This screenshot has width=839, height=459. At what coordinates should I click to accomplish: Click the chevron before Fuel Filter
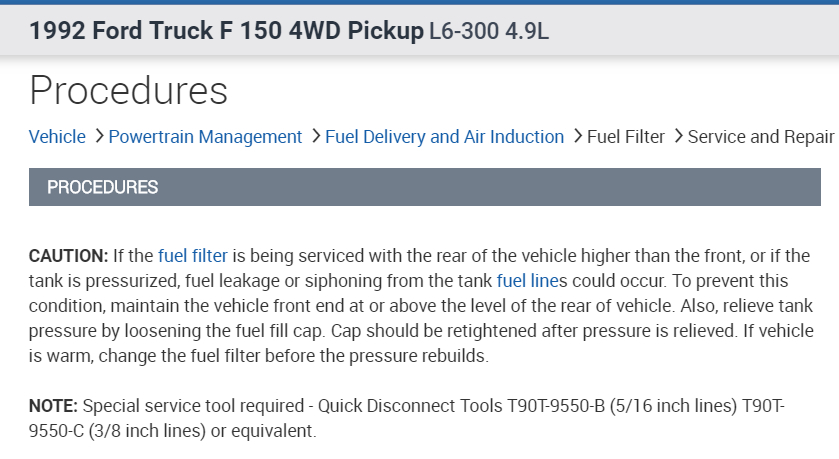pyautogui.click(x=578, y=136)
